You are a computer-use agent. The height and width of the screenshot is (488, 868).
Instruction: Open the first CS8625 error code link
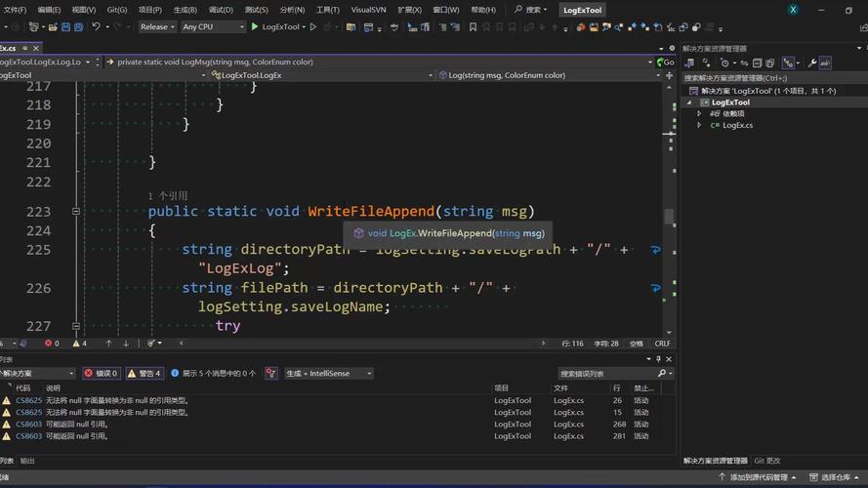point(28,400)
